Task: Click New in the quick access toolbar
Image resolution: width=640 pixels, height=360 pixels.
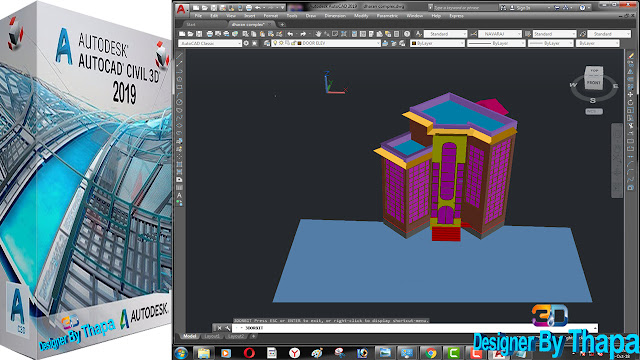Action: 196,8
